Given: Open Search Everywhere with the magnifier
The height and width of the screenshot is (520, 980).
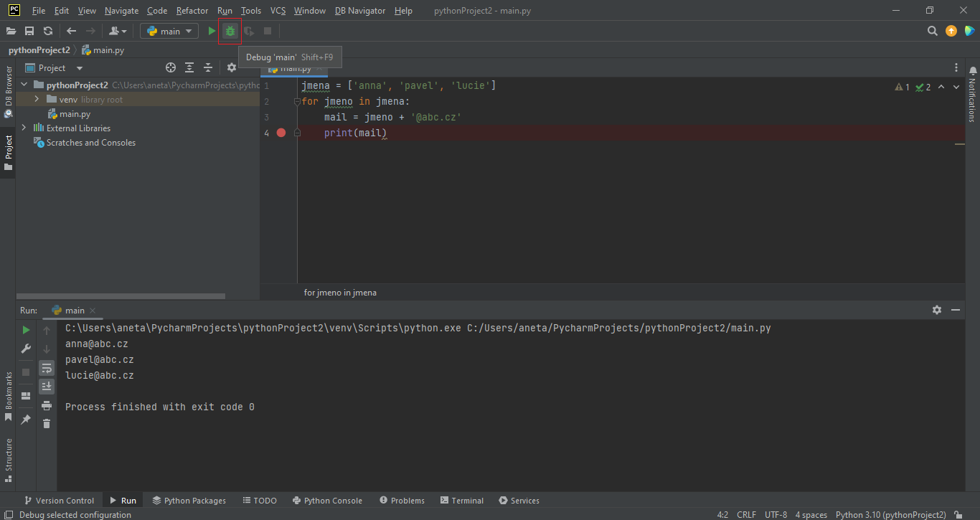Looking at the screenshot, I should [932, 31].
